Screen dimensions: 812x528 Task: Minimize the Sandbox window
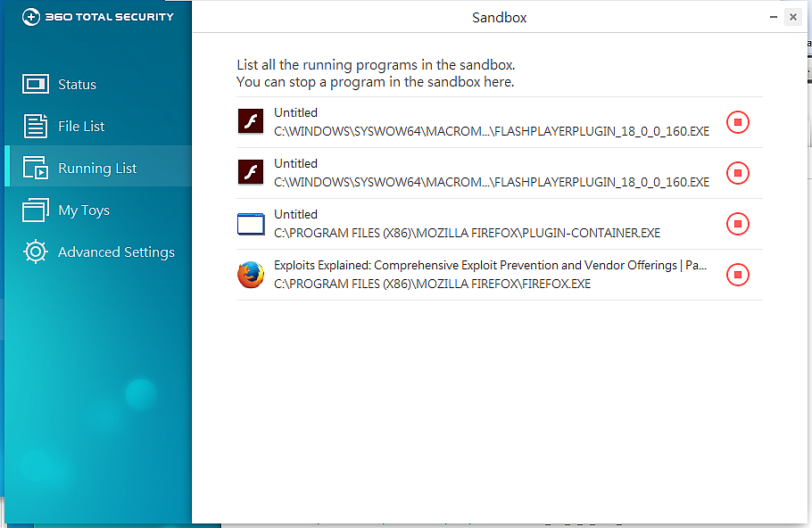774,17
